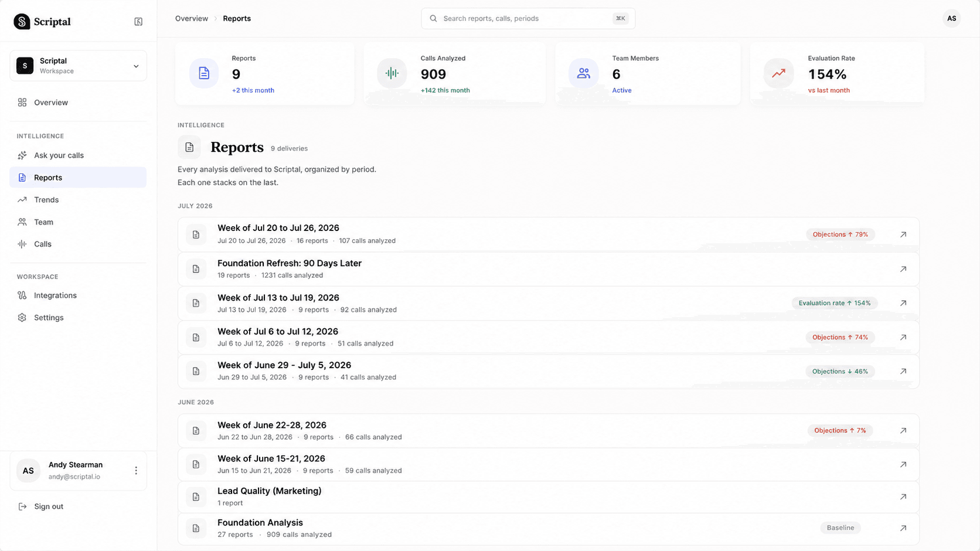Click open arrow for June 15-21 week
Image resolution: width=980 pixels, height=551 pixels.
(903, 464)
